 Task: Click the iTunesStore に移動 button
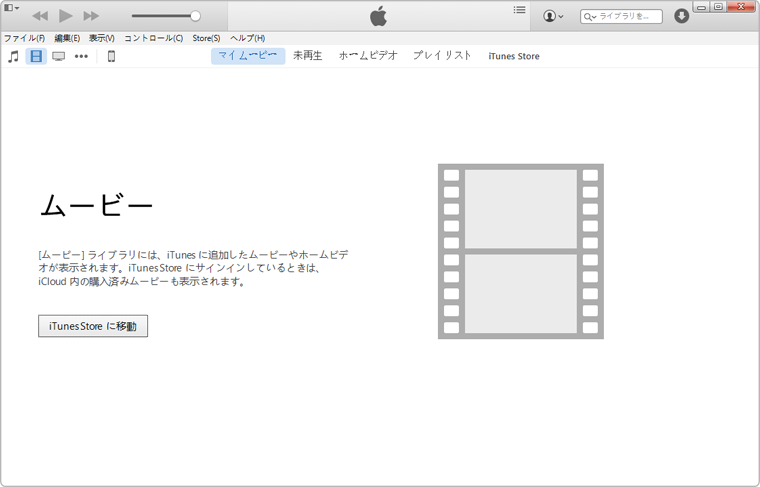(x=93, y=326)
